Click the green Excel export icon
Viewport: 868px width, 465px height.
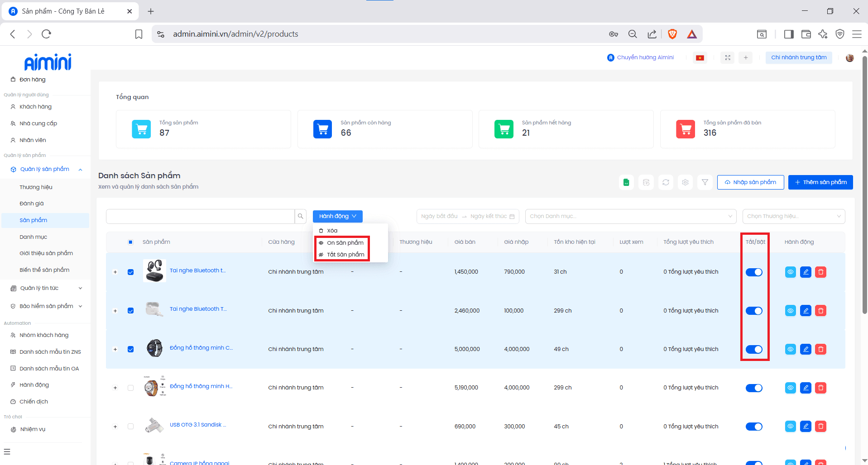(626, 182)
